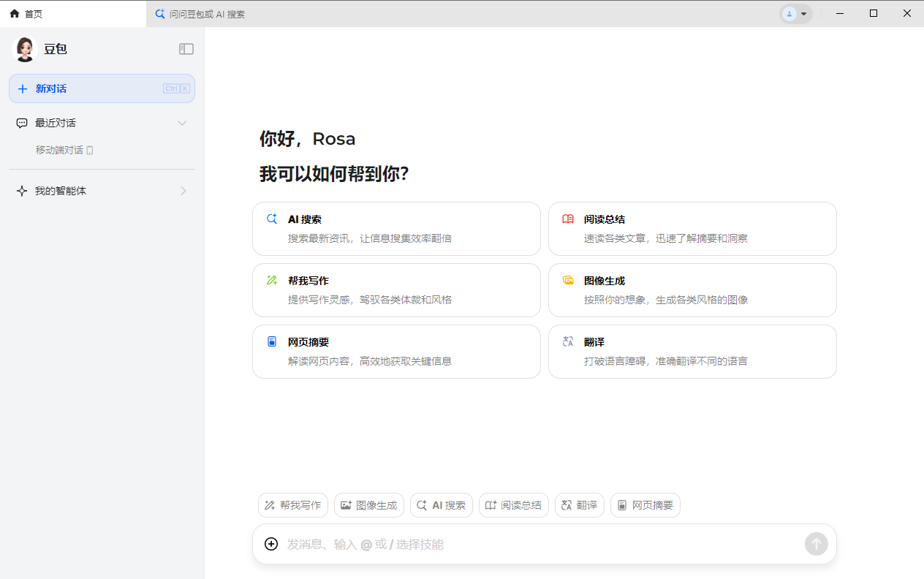924x579 pixels.
Task: Collapse the 最近对话 list
Action: [x=182, y=123]
